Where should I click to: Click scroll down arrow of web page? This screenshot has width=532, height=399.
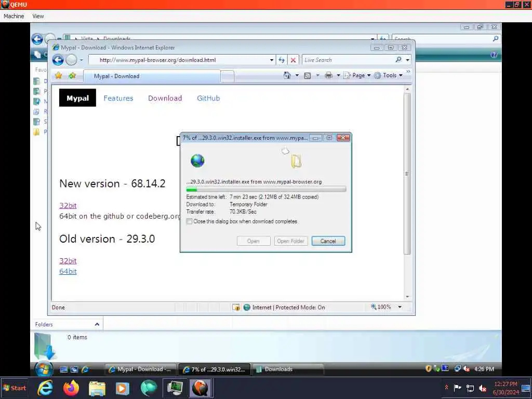[407, 297]
